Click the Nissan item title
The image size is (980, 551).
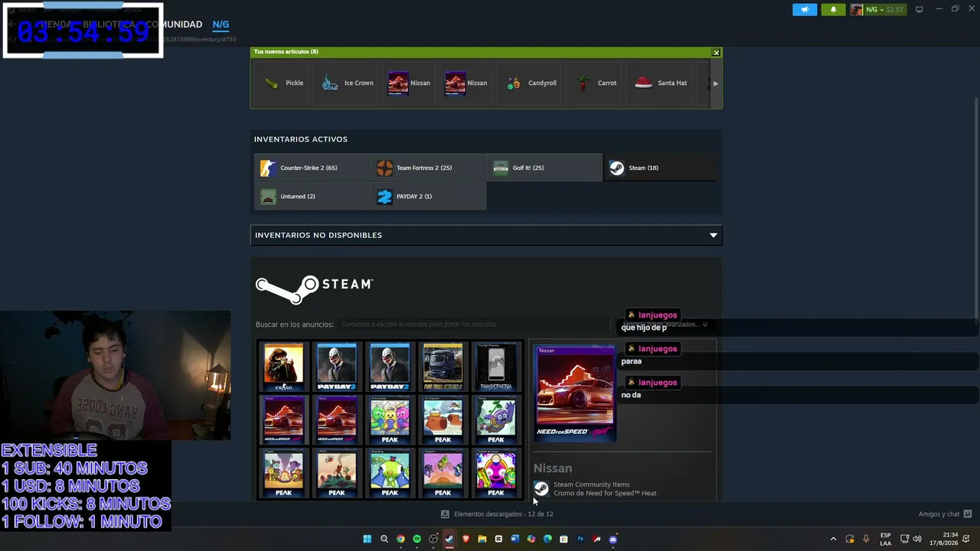(553, 468)
